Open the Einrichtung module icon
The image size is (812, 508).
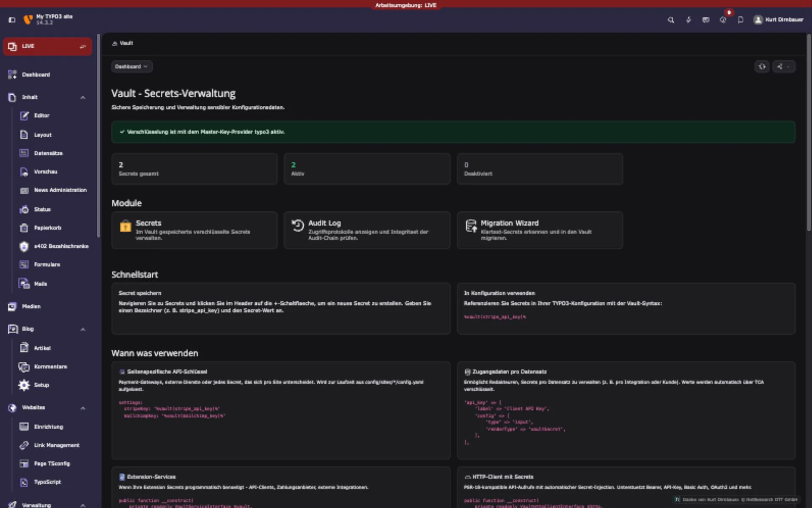click(24, 427)
